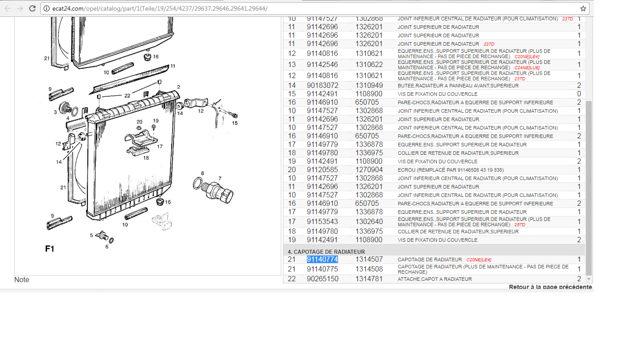Click callout number 5 on the diagram
The image size is (644, 362).
(91, 235)
